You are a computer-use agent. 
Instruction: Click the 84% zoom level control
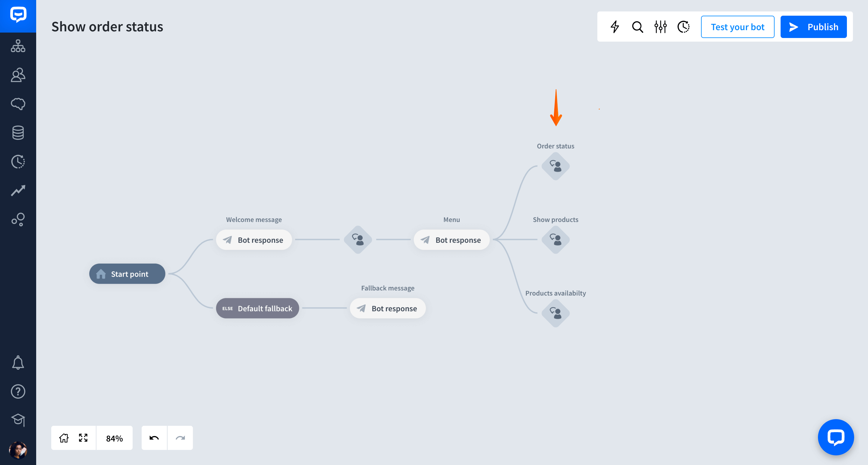(114, 438)
